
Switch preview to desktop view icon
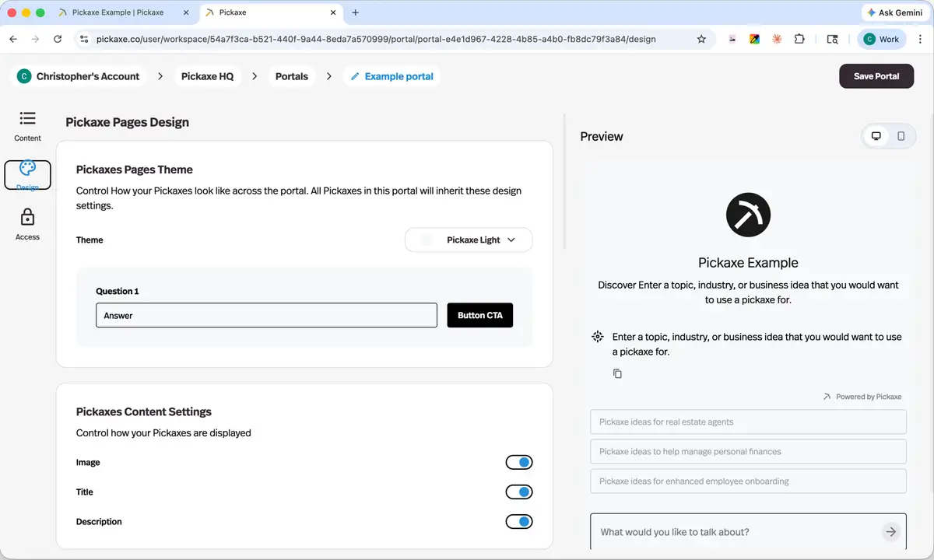(x=876, y=136)
